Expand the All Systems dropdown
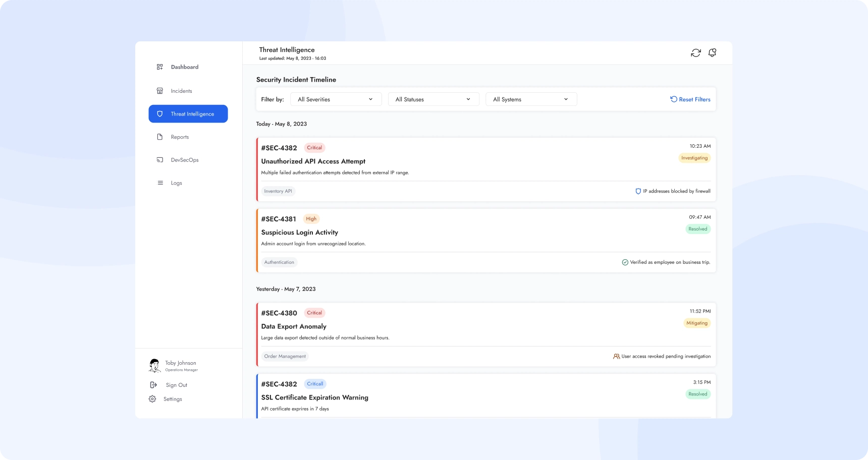 (531, 99)
